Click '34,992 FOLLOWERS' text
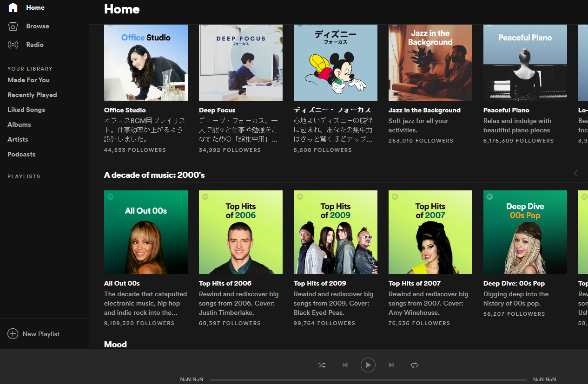The width and height of the screenshot is (588, 384). (x=230, y=150)
